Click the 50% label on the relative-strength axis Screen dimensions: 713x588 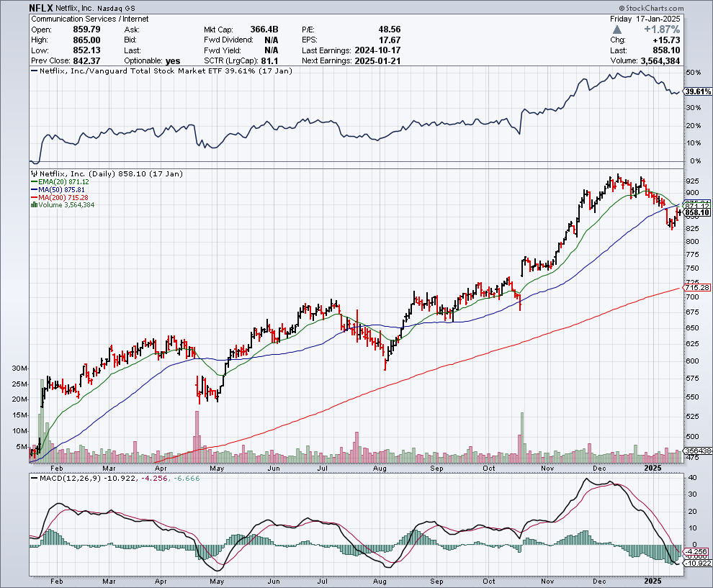tap(694, 73)
